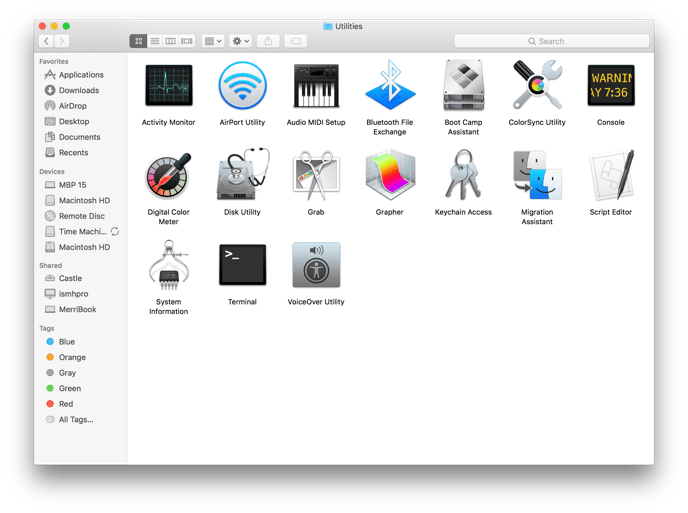Select VoiceOver Utility icon

(x=316, y=265)
